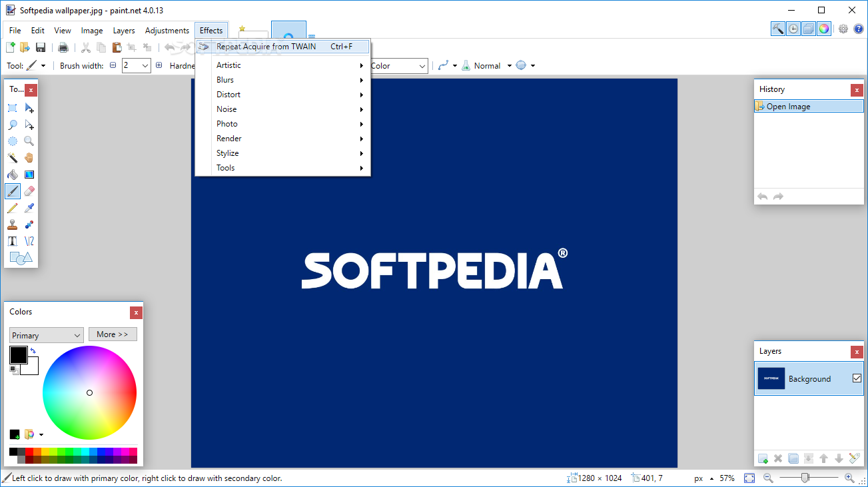Select the Gradient tool
868x487 pixels.
click(29, 175)
